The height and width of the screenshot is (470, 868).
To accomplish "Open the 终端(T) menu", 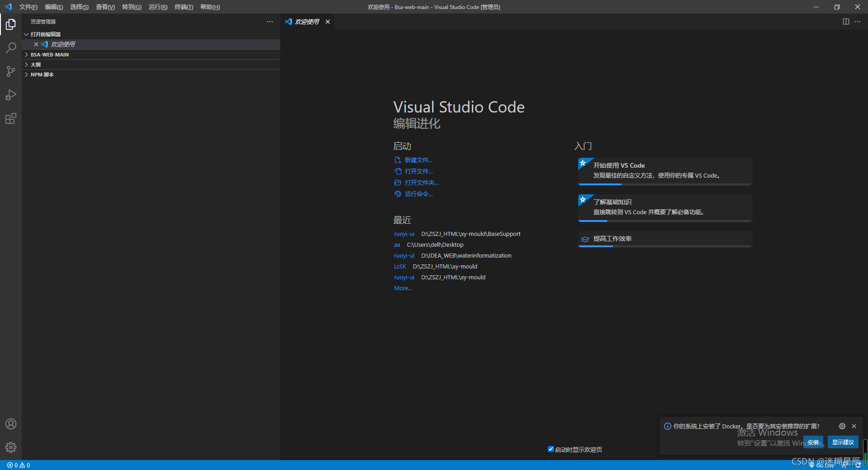I will click(184, 7).
